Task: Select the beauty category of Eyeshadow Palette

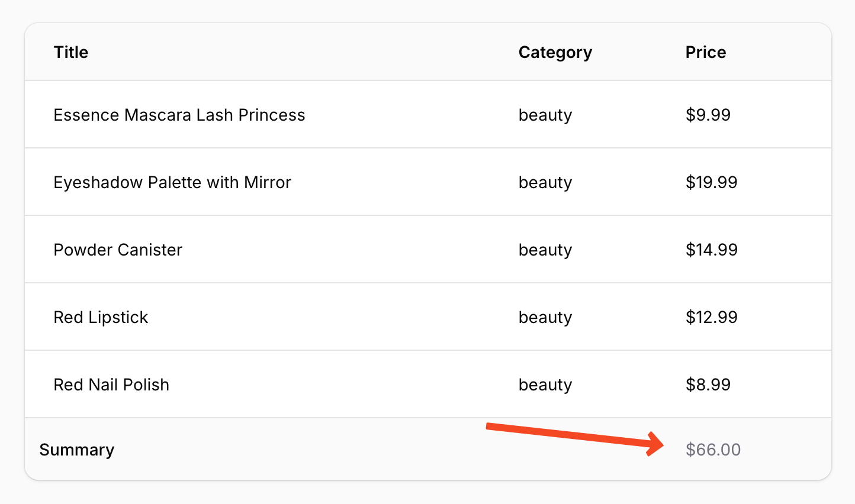Action: 545,182
